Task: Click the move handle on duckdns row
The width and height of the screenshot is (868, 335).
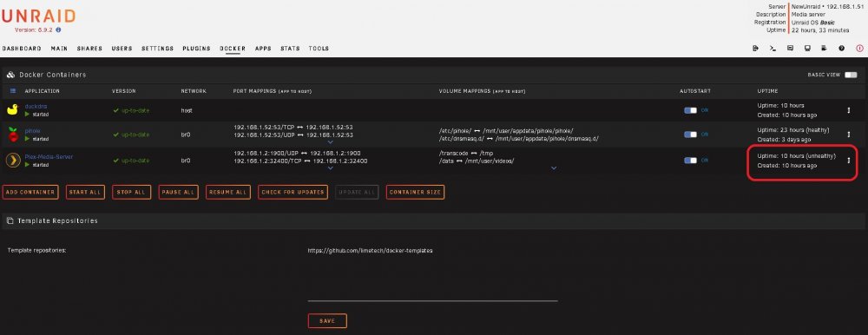Action: [x=849, y=110]
